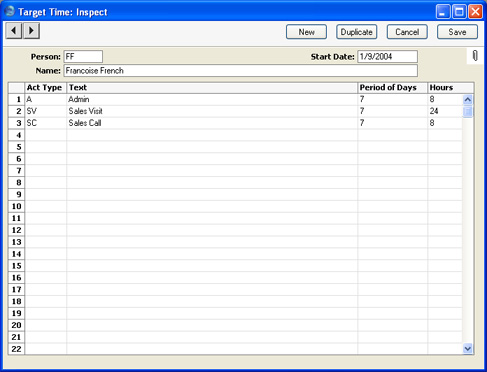The height and width of the screenshot is (372, 487).
Task: Select row number 15 header
Action: 16,266
